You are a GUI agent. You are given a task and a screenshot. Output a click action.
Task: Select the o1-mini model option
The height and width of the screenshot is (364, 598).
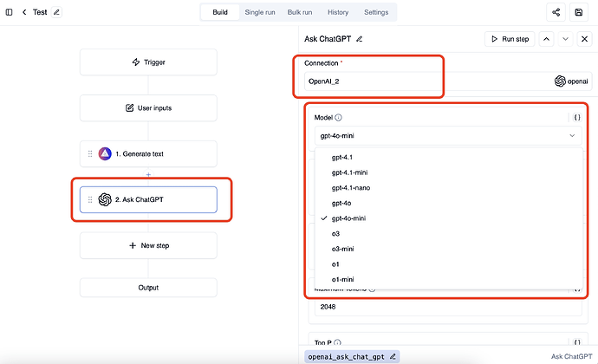[x=449, y=279]
